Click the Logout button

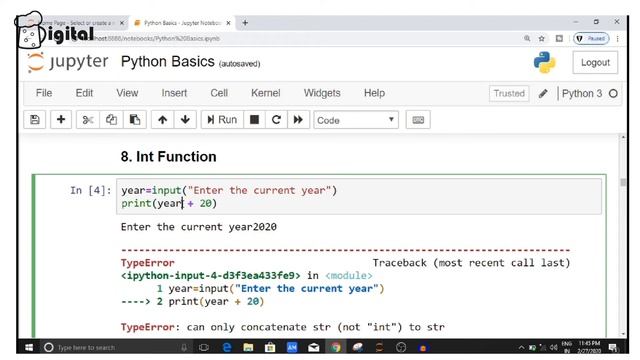click(x=595, y=62)
